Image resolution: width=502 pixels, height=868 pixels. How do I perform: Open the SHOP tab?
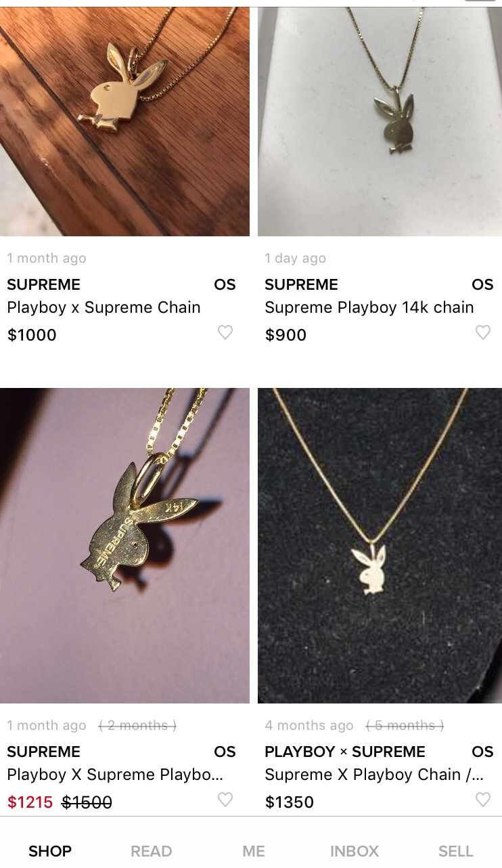pos(50,850)
